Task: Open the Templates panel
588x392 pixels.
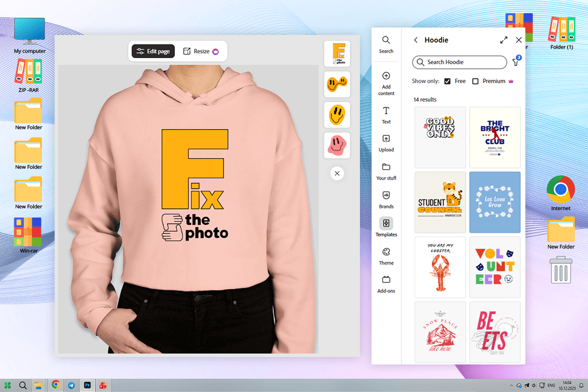Action: point(386,227)
